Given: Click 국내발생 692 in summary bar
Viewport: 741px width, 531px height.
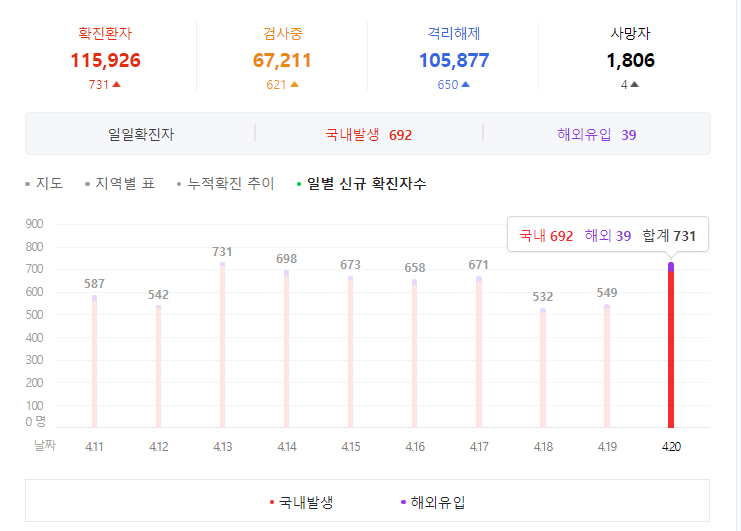Looking at the screenshot, I should click(369, 135).
